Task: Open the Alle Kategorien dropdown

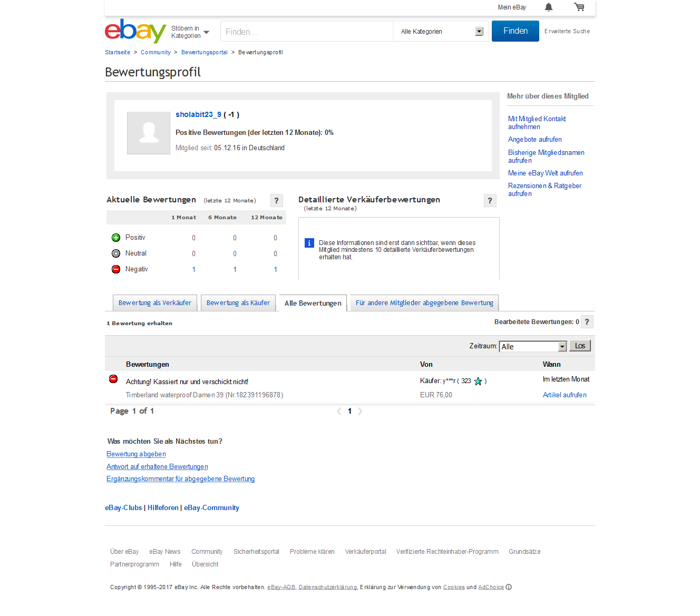Action: (x=441, y=32)
